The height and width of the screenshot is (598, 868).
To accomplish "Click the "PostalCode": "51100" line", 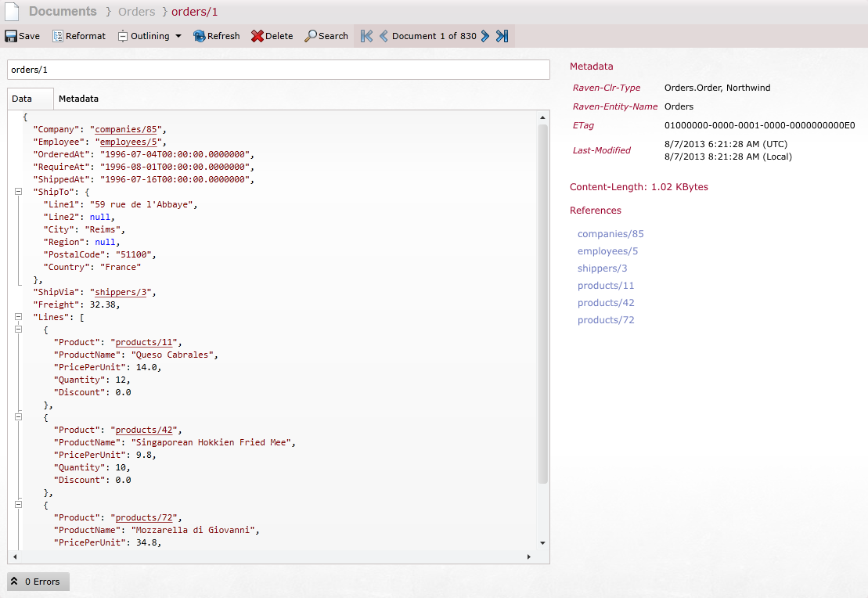I will 99,254.
